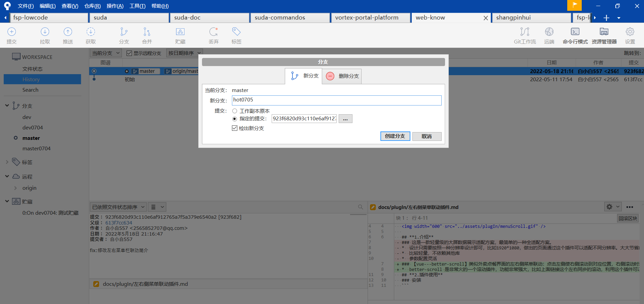The height and width of the screenshot is (304, 644).
Task: Open the 仓库(R) menu
Action: pyautogui.click(x=92, y=6)
